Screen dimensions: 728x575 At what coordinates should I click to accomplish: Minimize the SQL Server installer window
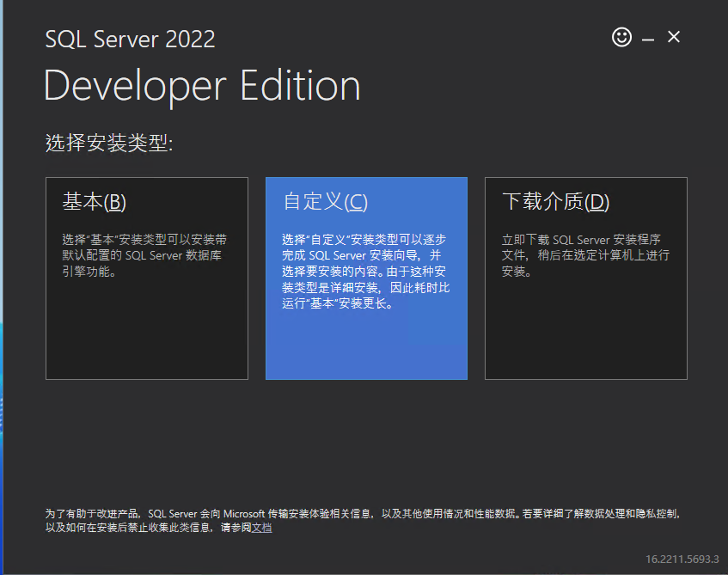pos(648,40)
